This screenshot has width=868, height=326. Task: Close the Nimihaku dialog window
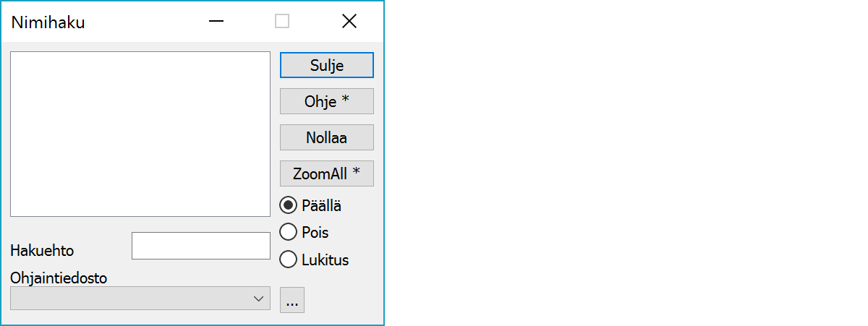click(x=349, y=22)
